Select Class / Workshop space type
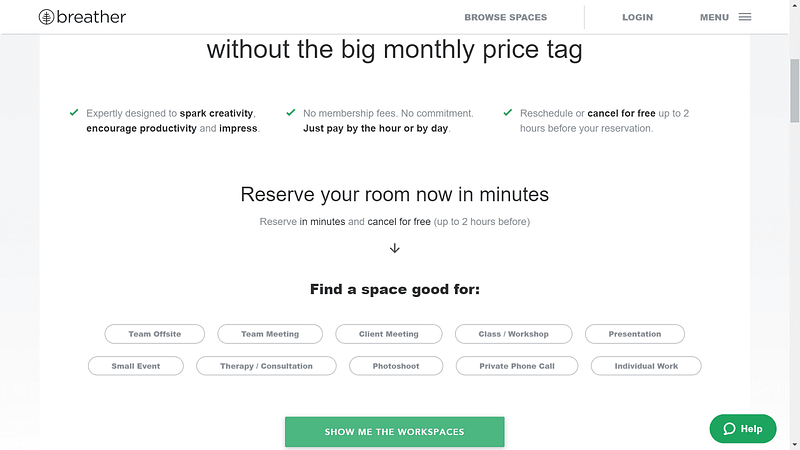Viewport: 800px width, 450px height. tap(513, 334)
